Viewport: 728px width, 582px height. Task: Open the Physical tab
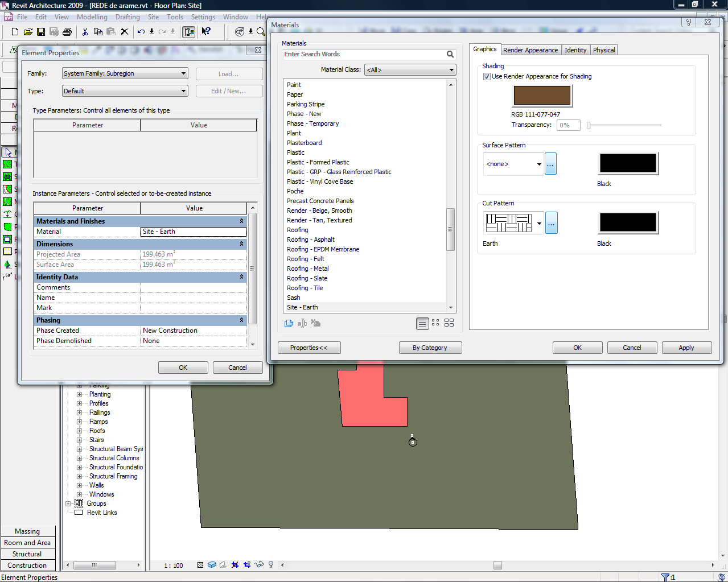tap(603, 50)
